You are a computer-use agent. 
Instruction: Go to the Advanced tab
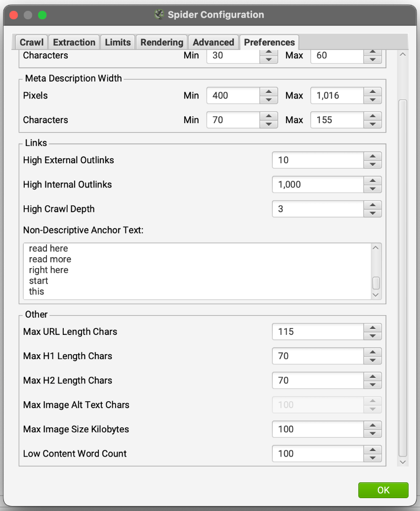[x=213, y=43]
